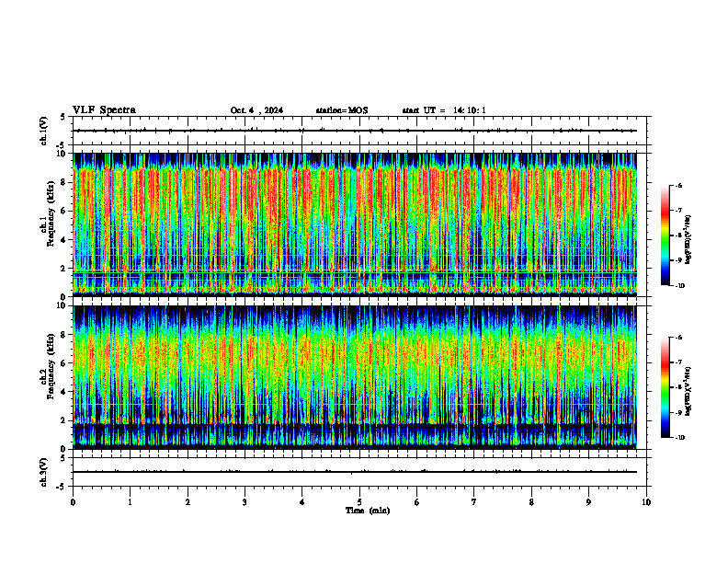Click the time axis tick label "9"
This screenshot has width=728, height=563.
589,502
